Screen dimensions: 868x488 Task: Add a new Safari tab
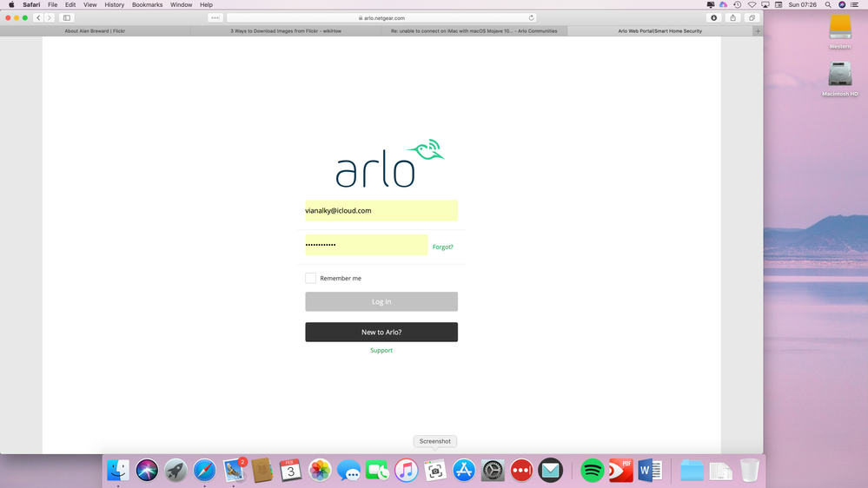pyautogui.click(x=758, y=31)
